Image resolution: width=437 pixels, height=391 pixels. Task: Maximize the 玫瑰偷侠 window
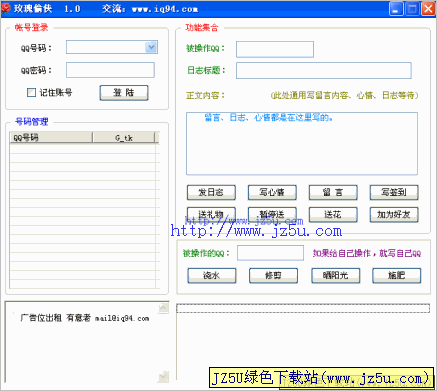[412, 9]
